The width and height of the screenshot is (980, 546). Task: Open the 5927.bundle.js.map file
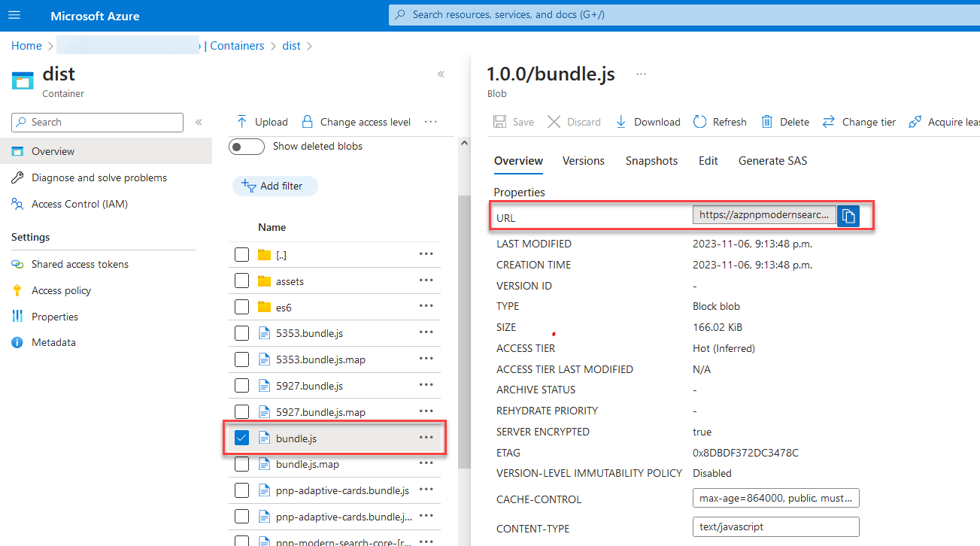320,412
